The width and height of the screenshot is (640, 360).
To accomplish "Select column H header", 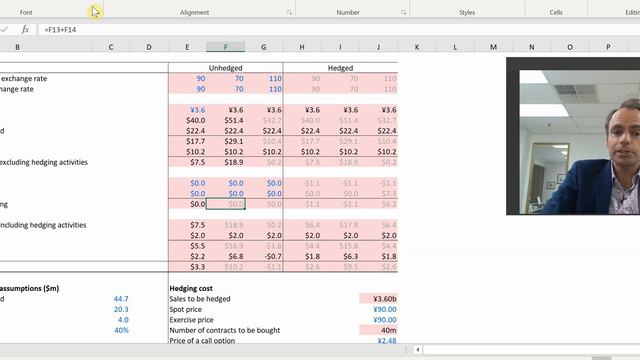I will click(x=302, y=47).
